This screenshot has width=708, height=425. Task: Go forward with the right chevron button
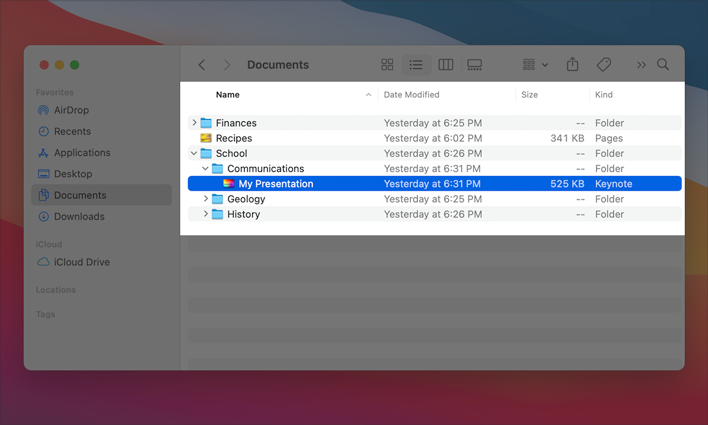[x=227, y=65]
